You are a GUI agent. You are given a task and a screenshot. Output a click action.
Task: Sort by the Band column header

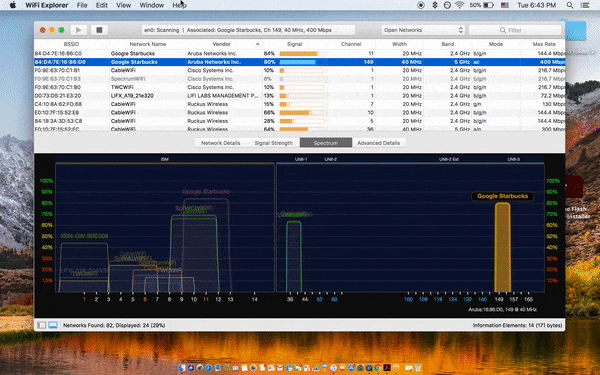(x=447, y=44)
